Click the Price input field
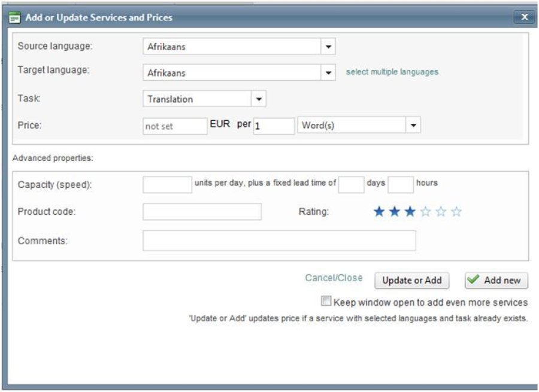Viewport: 539px width, 392px height. point(175,126)
